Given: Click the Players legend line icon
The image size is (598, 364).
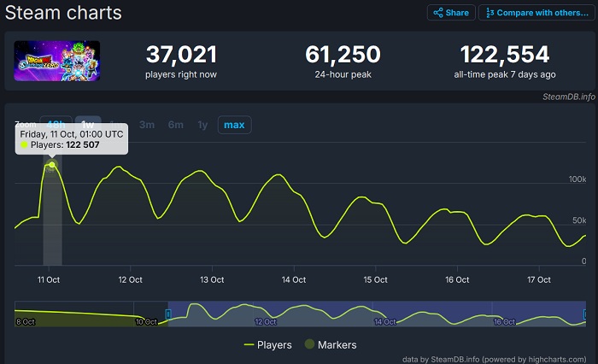Looking at the screenshot, I should 249,345.
